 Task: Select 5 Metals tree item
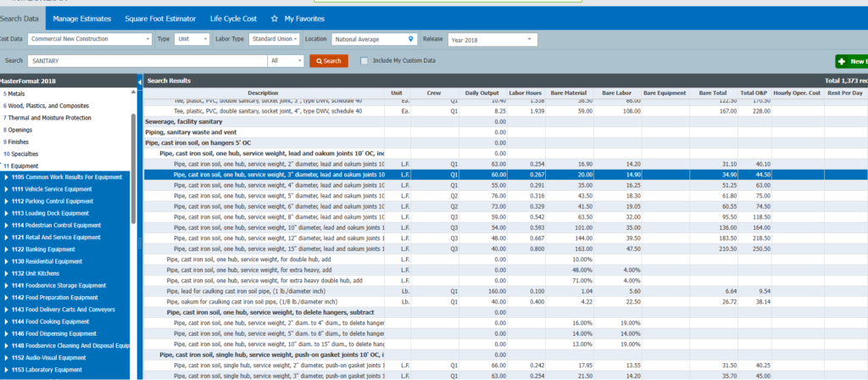14,93
